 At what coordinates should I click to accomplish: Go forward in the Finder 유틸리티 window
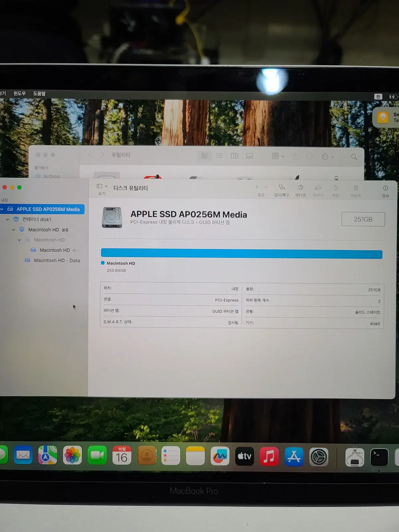pyautogui.click(x=102, y=155)
